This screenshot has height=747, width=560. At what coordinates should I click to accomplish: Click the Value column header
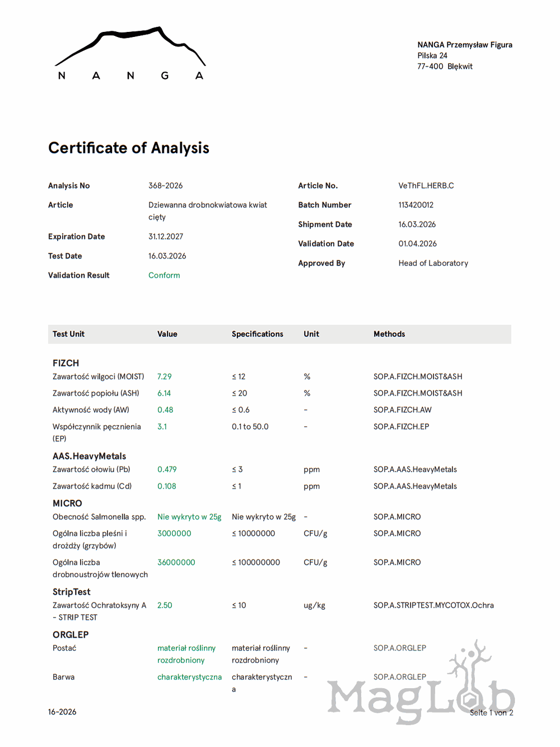[167, 334]
